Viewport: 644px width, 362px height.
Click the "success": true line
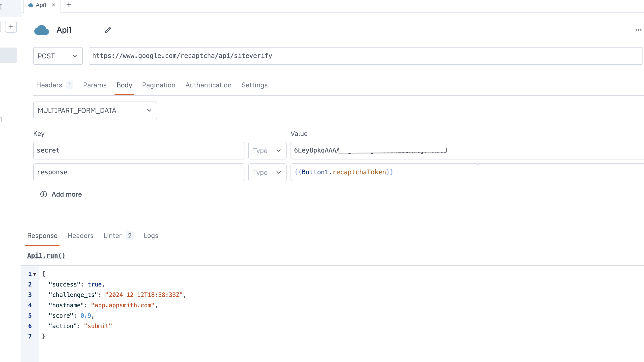[77, 284]
